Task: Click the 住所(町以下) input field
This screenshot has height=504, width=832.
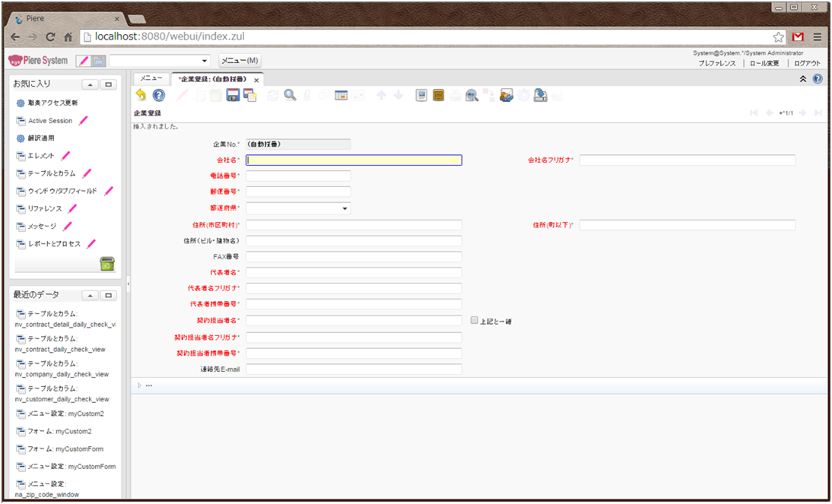Action: (x=688, y=225)
